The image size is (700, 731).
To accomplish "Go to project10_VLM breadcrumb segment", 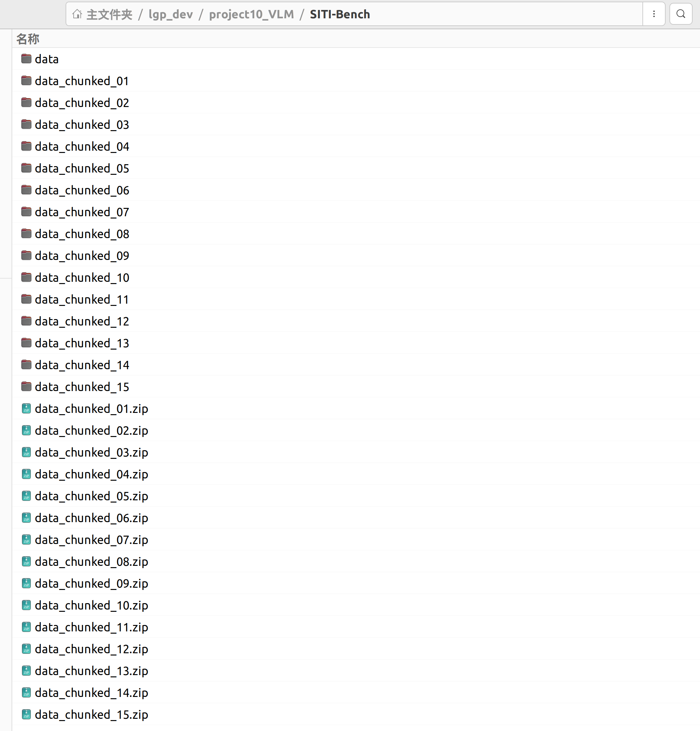I will coord(251,14).
